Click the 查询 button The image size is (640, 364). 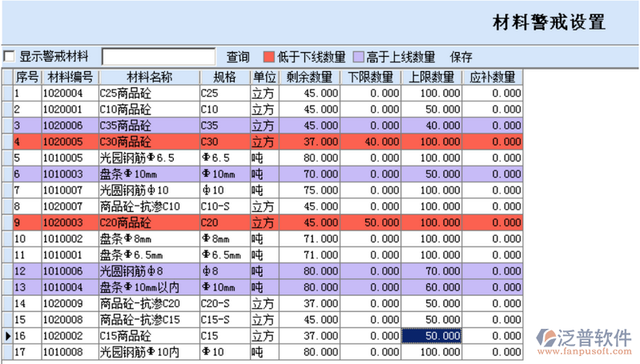coord(238,57)
